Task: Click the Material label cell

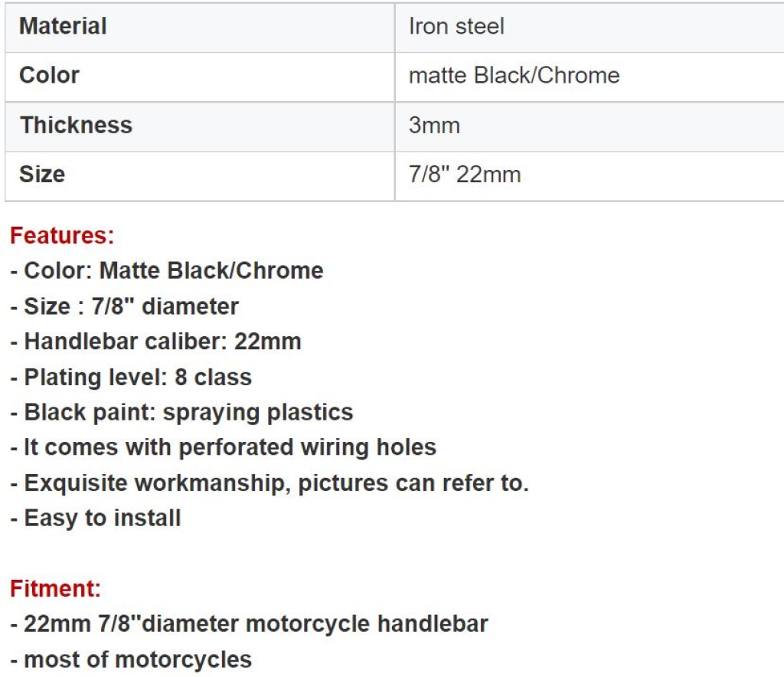Action: click(200, 27)
